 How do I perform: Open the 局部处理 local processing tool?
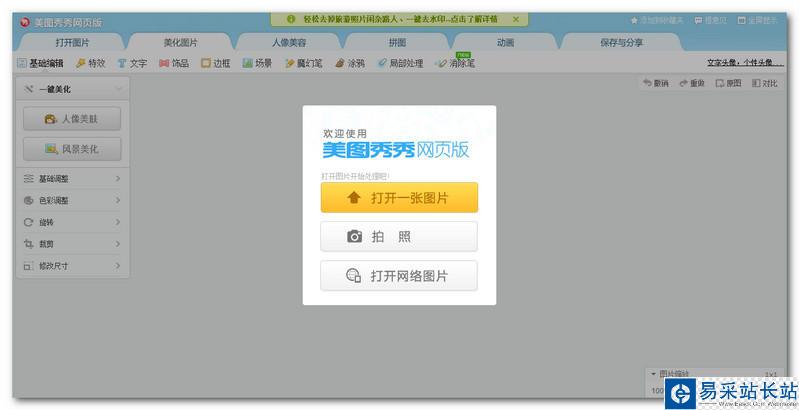click(401, 63)
